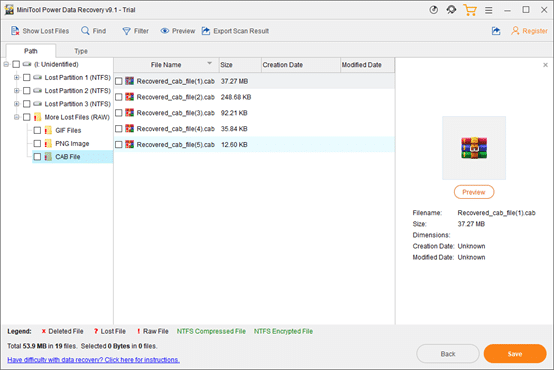554x370 pixels.
Task: Tick the checkbox for GIF Files
Action: coord(37,130)
